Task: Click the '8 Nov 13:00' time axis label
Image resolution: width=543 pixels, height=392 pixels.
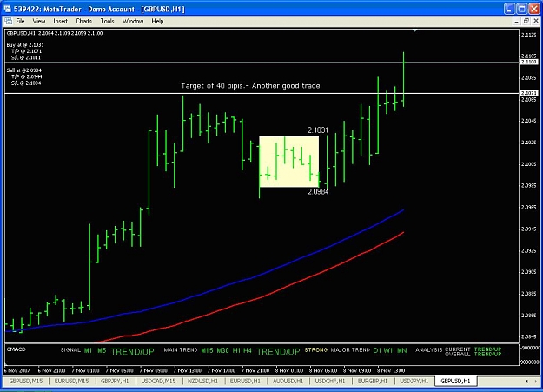Action: pos(391,370)
